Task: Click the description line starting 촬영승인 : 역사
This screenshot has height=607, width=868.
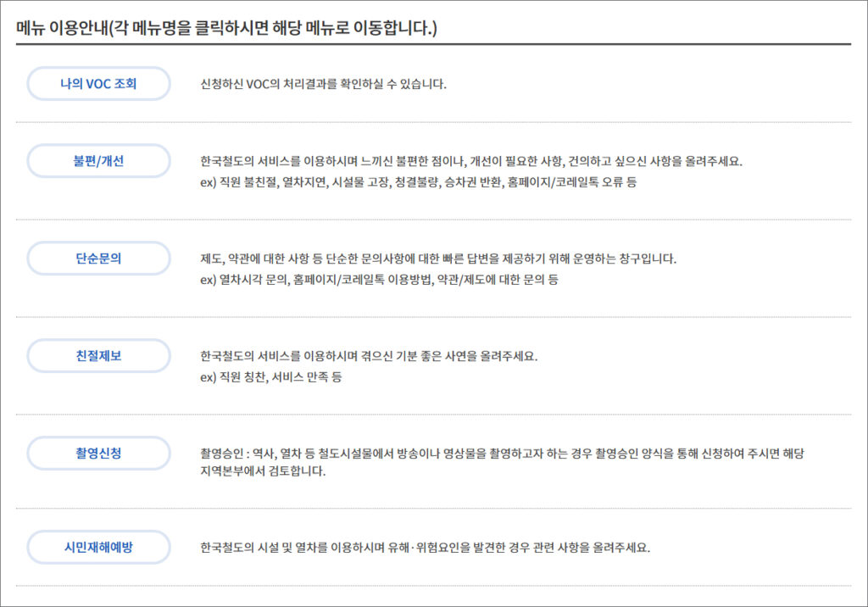Action: click(x=502, y=454)
